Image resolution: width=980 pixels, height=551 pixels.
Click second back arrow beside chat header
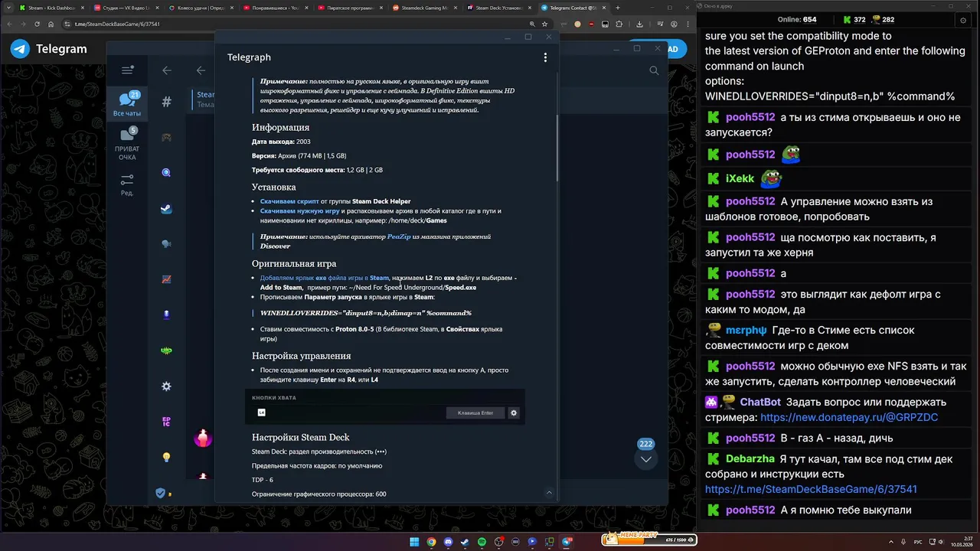201,70
